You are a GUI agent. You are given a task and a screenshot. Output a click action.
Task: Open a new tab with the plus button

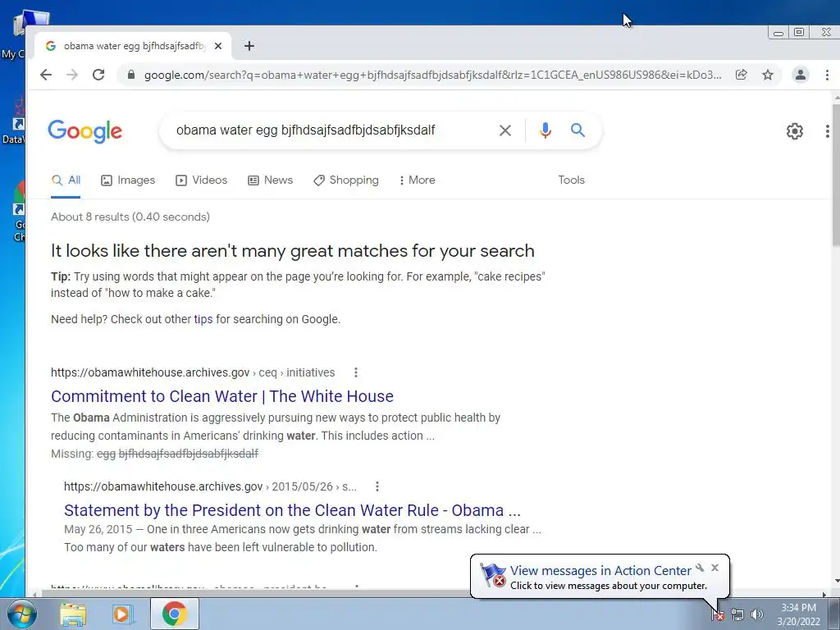pyautogui.click(x=249, y=46)
